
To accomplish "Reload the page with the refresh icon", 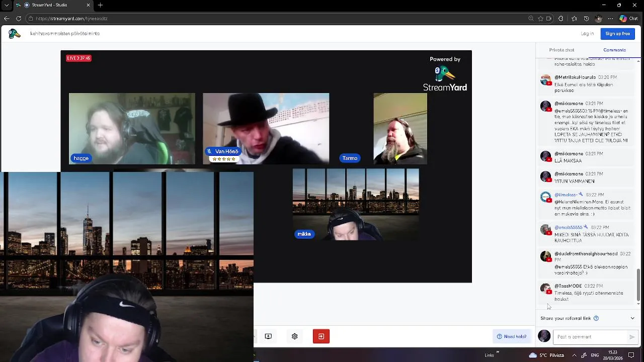I will (x=19, y=19).
